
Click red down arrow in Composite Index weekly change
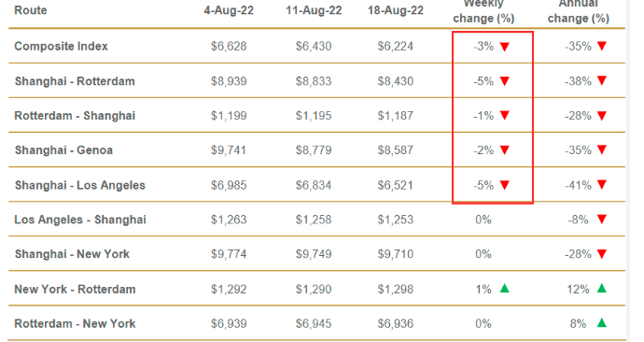pyautogui.click(x=504, y=47)
